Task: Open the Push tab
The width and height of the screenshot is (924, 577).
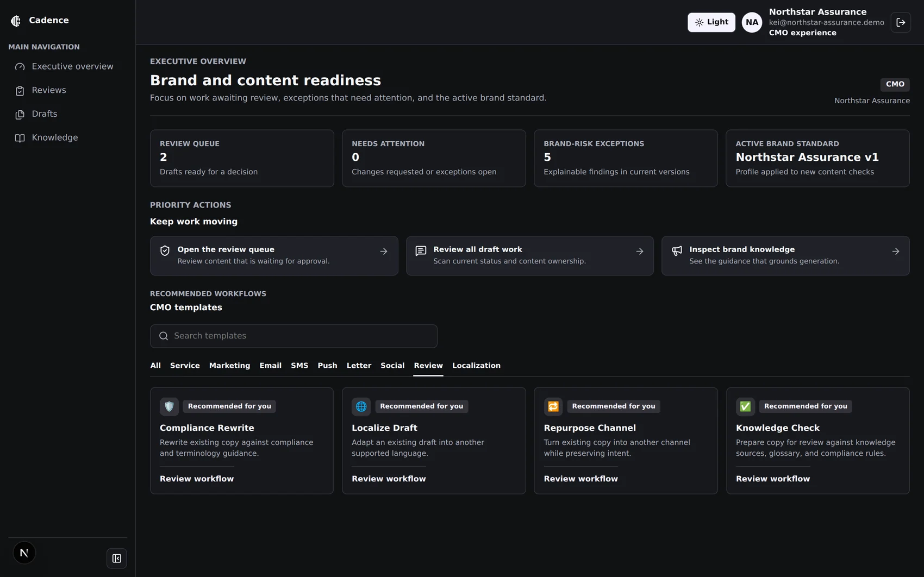Action: 327,366
